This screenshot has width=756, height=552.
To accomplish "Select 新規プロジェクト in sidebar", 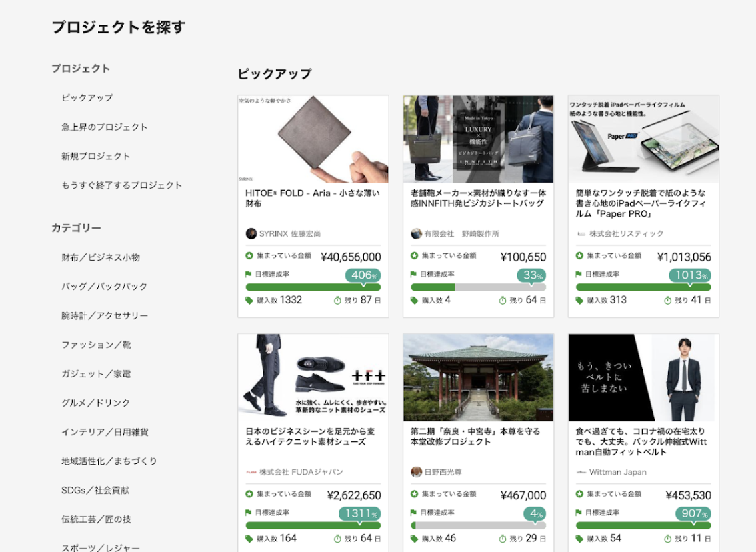I will tap(95, 156).
